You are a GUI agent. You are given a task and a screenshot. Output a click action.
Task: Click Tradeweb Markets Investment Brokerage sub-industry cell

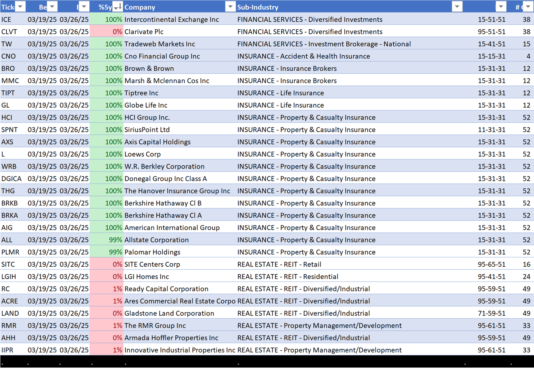324,44
